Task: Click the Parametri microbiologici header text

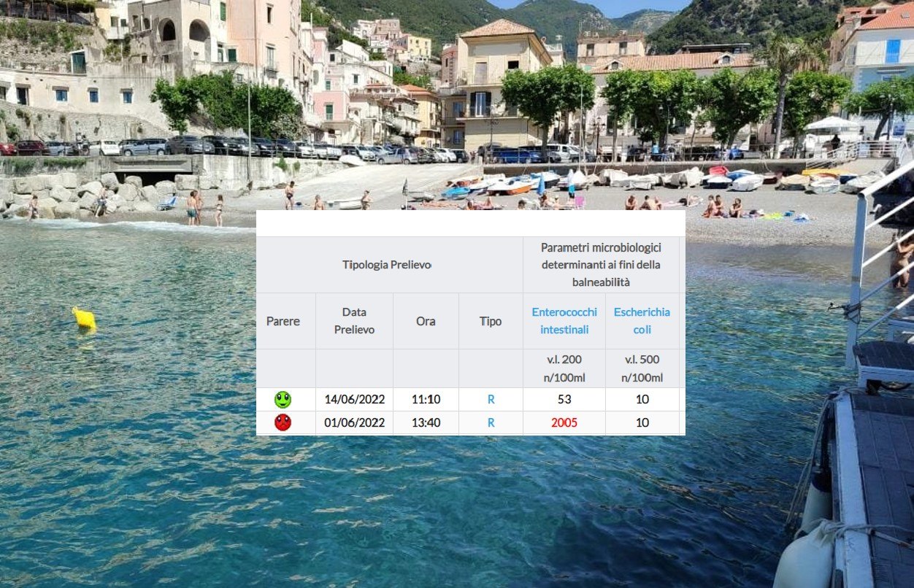Action: click(601, 265)
